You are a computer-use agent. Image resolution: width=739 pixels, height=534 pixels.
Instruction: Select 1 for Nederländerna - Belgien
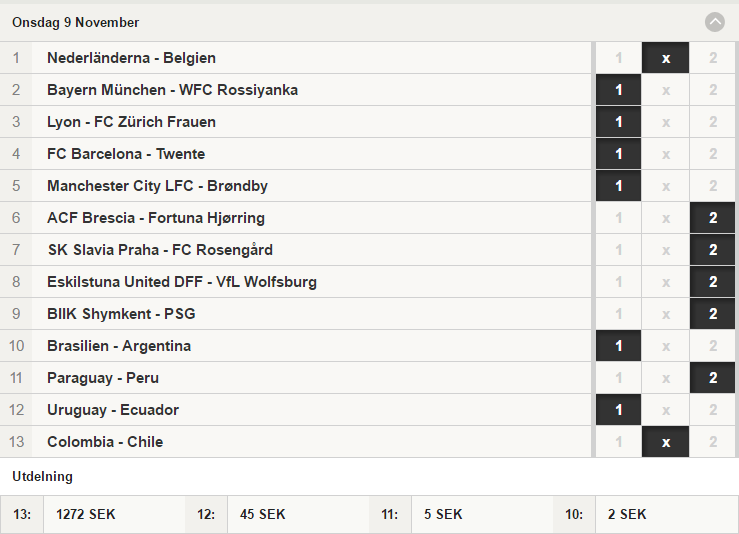point(618,58)
